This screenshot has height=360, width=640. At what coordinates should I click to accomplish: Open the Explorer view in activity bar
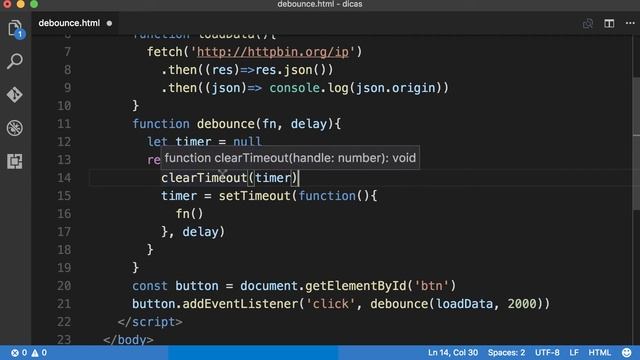pyautogui.click(x=15, y=29)
